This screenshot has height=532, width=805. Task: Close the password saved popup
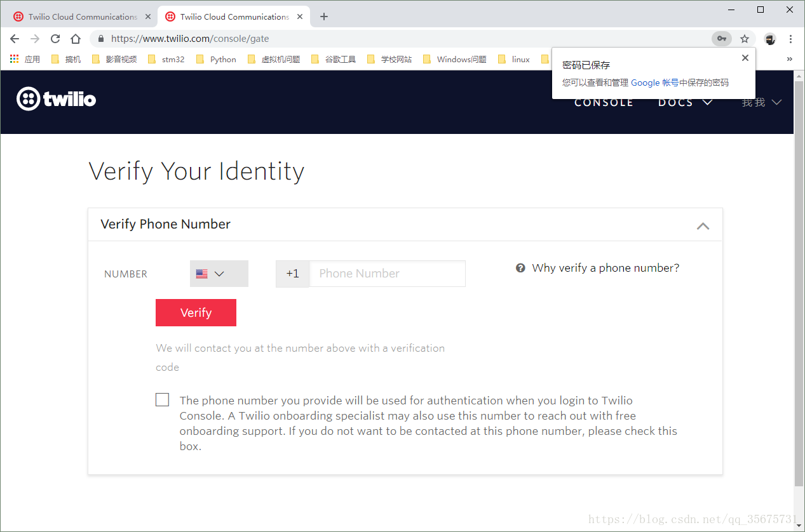pyautogui.click(x=745, y=58)
